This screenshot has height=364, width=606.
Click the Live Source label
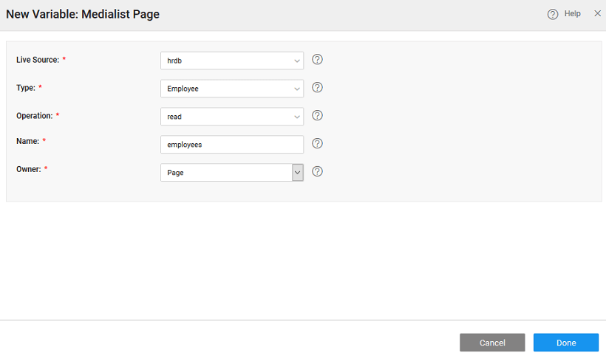pyautogui.click(x=37, y=60)
